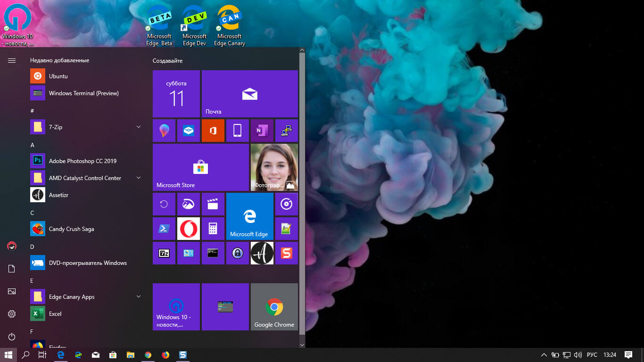Viewport: 644px width, 362px height.
Task: Show hidden system tray icons
Action: [x=544, y=355]
